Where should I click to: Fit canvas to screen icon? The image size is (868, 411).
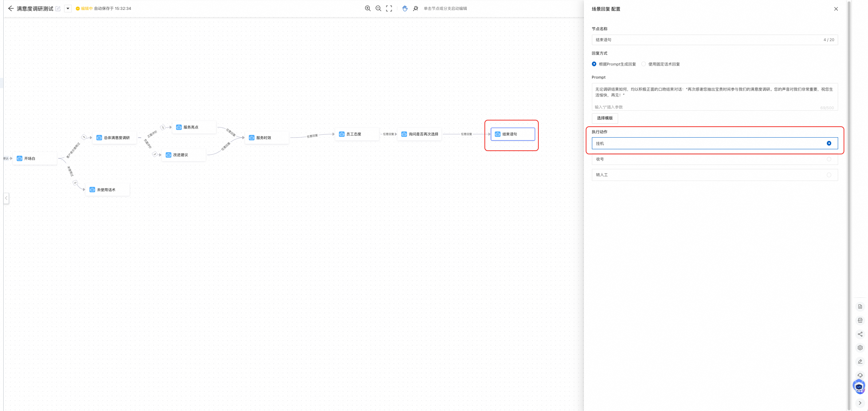click(x=389, y=8)
